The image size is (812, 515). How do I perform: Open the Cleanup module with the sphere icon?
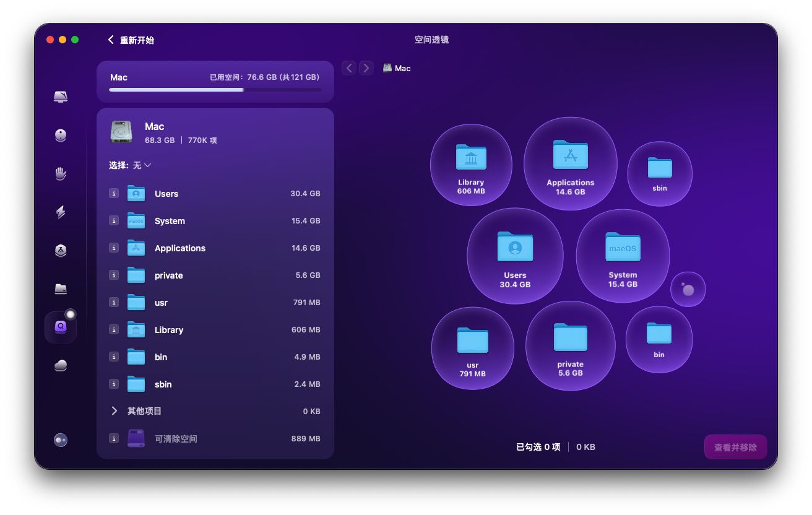(61, 136)
